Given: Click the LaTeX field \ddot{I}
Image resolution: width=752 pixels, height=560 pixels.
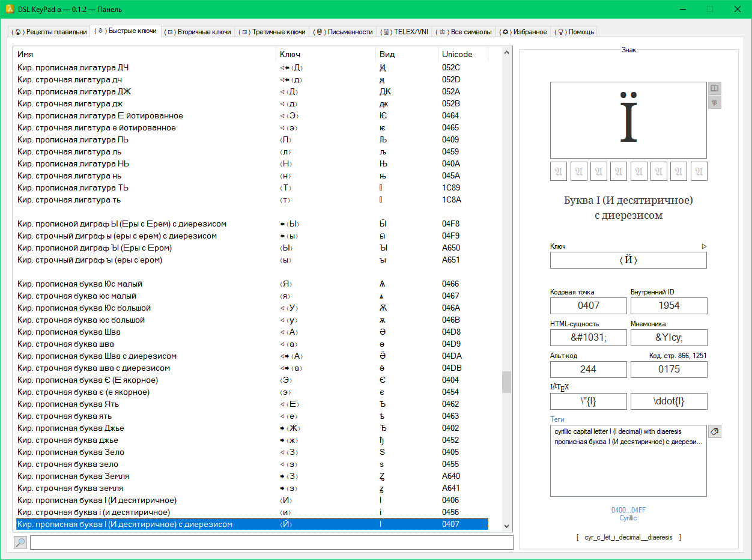Looking at the screenshot, I should pyautogui.click(x=669, y=401).
